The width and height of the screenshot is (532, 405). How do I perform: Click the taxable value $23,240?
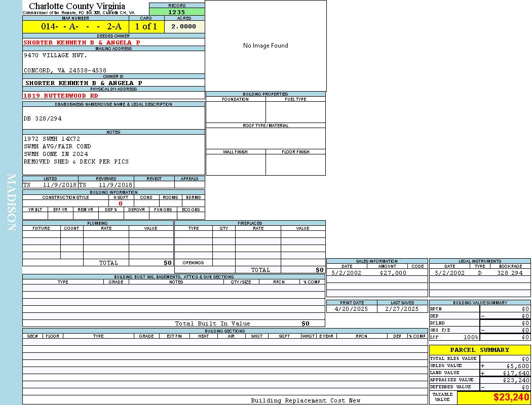[x=511, y=397]
